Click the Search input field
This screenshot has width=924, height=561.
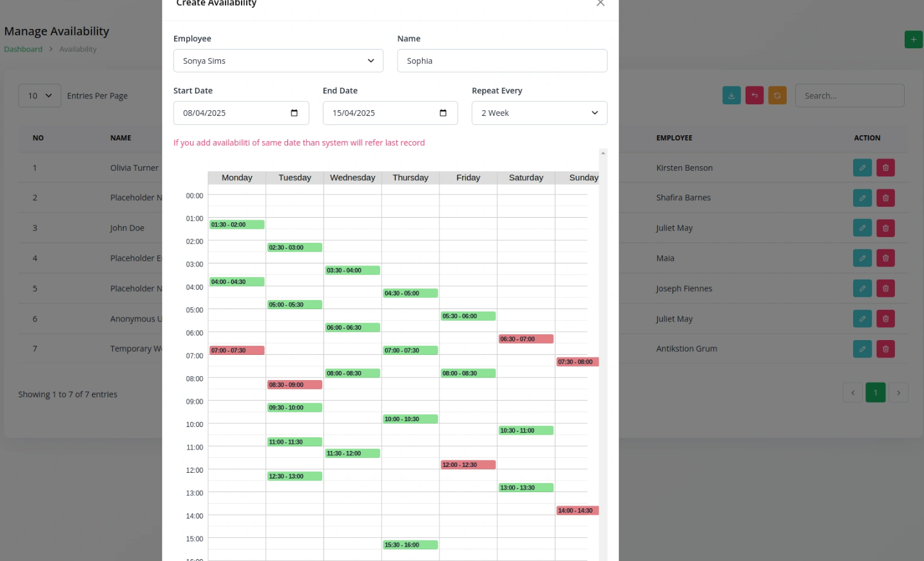tap(849, 95)
